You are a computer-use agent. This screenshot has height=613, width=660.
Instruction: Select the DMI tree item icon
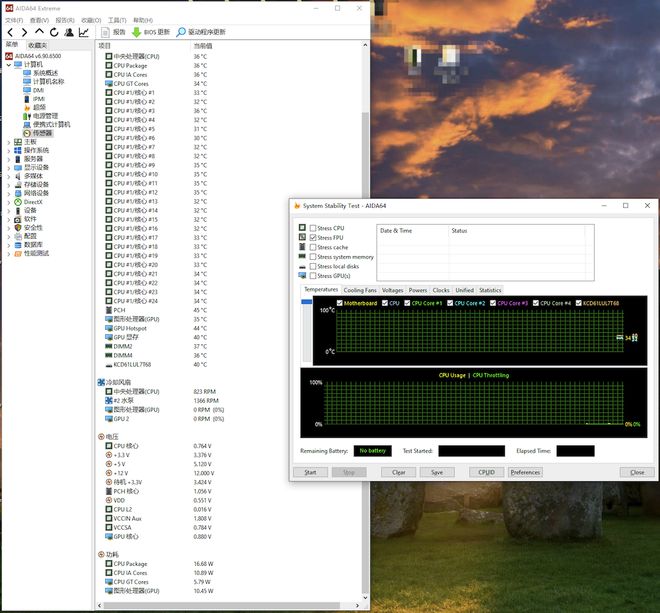[x=27, y=90]
